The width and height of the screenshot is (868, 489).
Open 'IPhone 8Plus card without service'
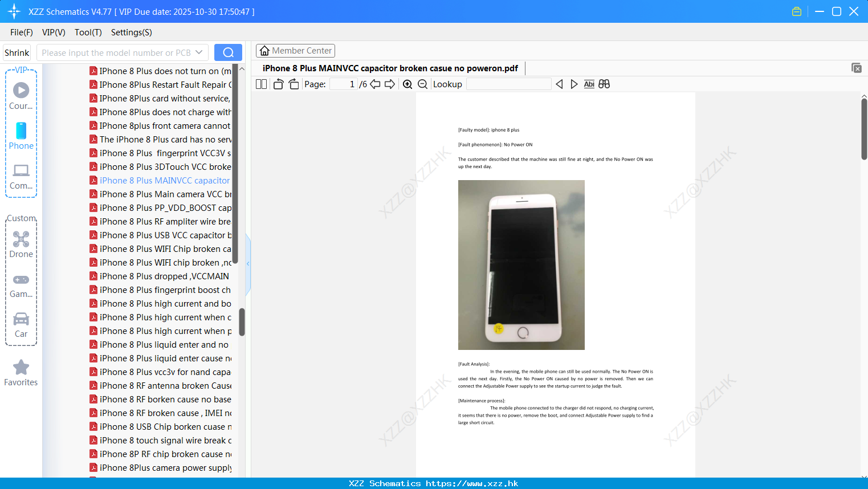(x=161, y=99)
